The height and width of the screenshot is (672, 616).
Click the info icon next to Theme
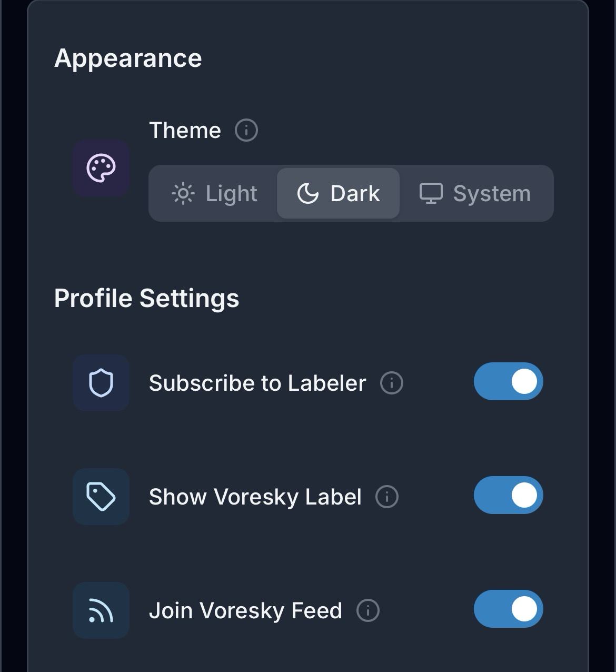tap(246, 130)
